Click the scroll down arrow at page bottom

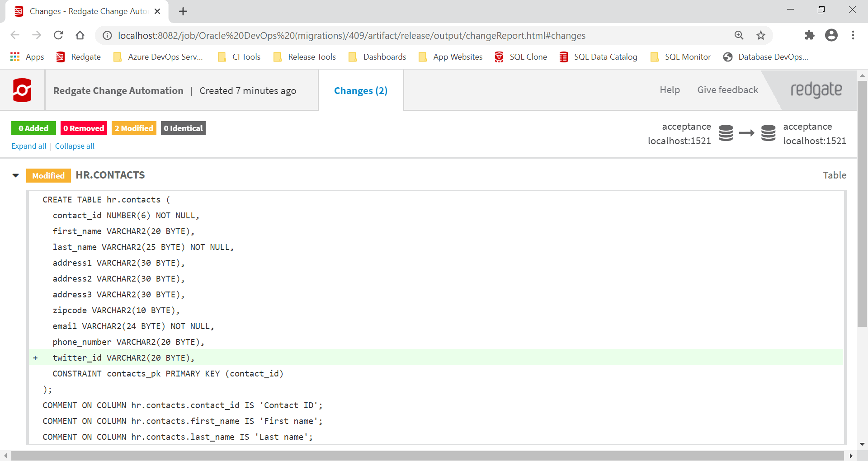[x=862, y=444]
